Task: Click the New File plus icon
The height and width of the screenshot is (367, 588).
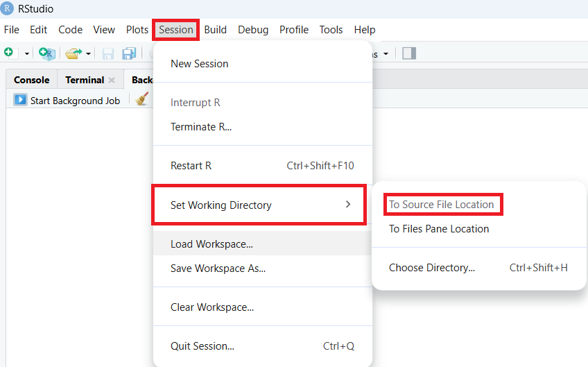Action: pyautogui.click(x=10, y=53)
